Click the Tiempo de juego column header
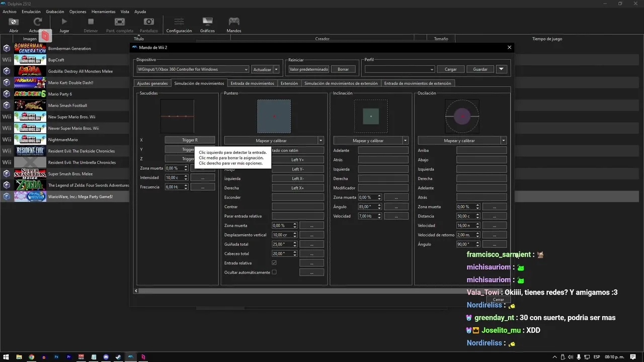The width and height of the screenshot is (644, 362). [547, 39]
